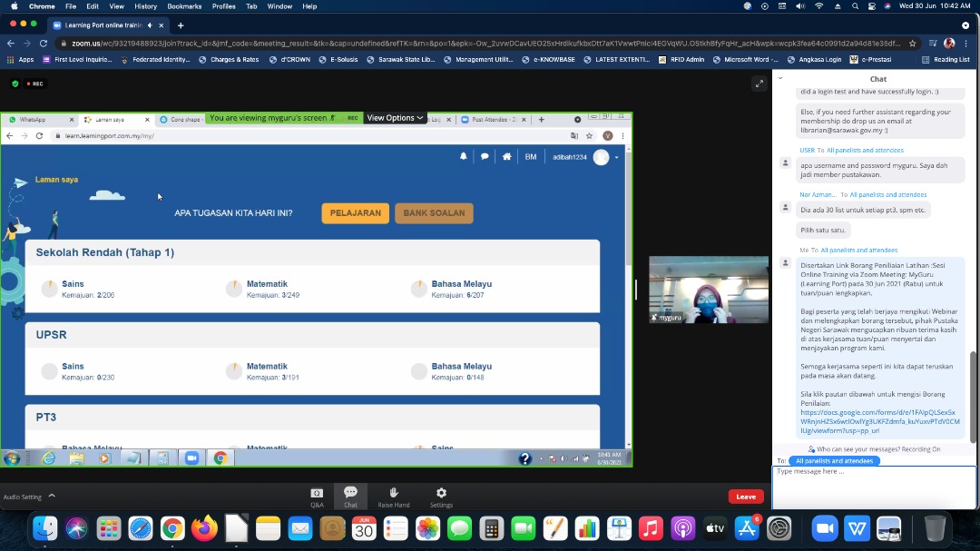
Task: Open Firefox from the Dock
Action: [204, 529]
